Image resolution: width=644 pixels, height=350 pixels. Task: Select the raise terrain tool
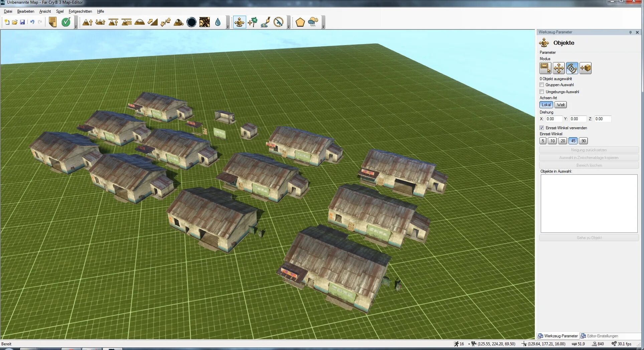(x=88, y=22)
